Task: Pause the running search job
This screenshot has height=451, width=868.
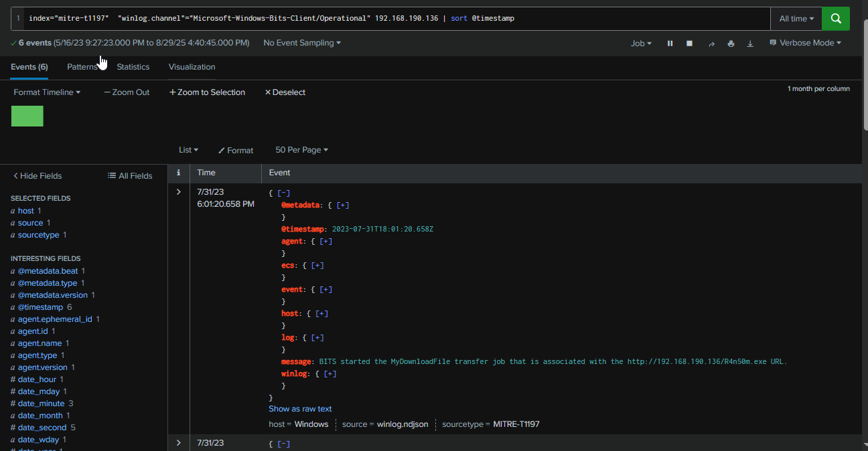Action: click(670, 43)
